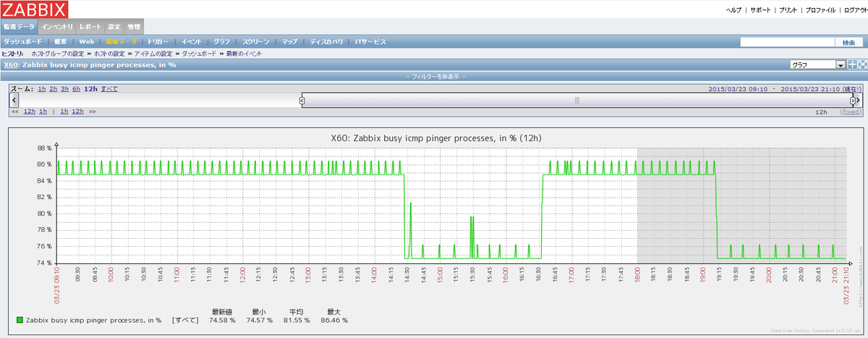Collapse the フィルターを非表示 filter bar

coord(434,75)
